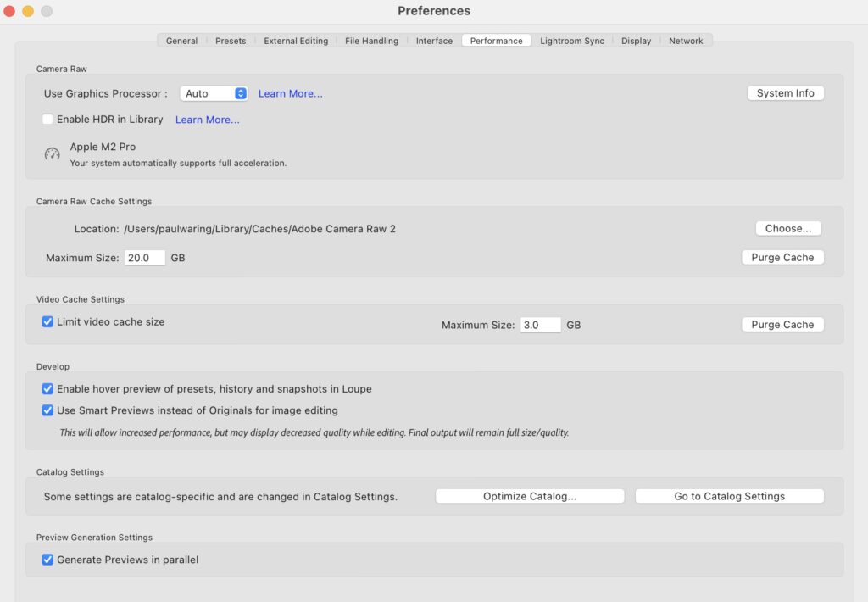Open the Use Graphics Processor dropdown
Viewport: 868px width, 602px height.
[212, 93]
